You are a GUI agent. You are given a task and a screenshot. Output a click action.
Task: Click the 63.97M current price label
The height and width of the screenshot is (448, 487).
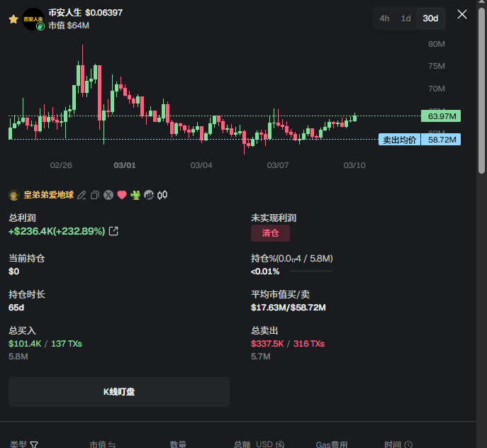tap(441, 116)
